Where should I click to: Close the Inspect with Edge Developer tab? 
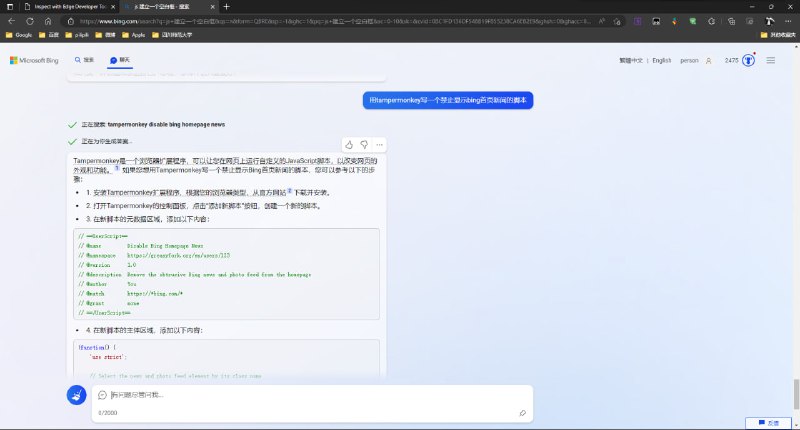(113, 7)
